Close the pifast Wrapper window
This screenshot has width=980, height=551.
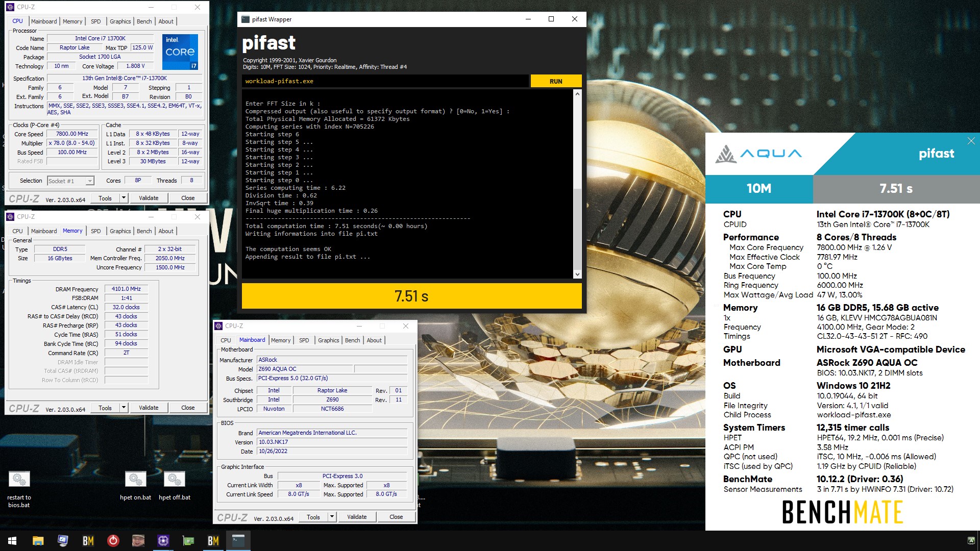coord(575,19)
